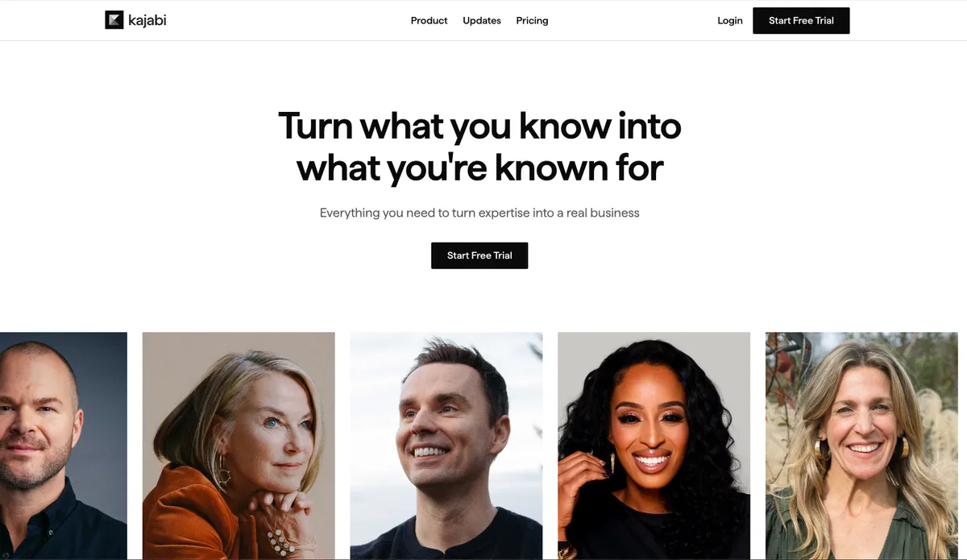Click the hoop earring of woman in orange jacket

(223, 468)
